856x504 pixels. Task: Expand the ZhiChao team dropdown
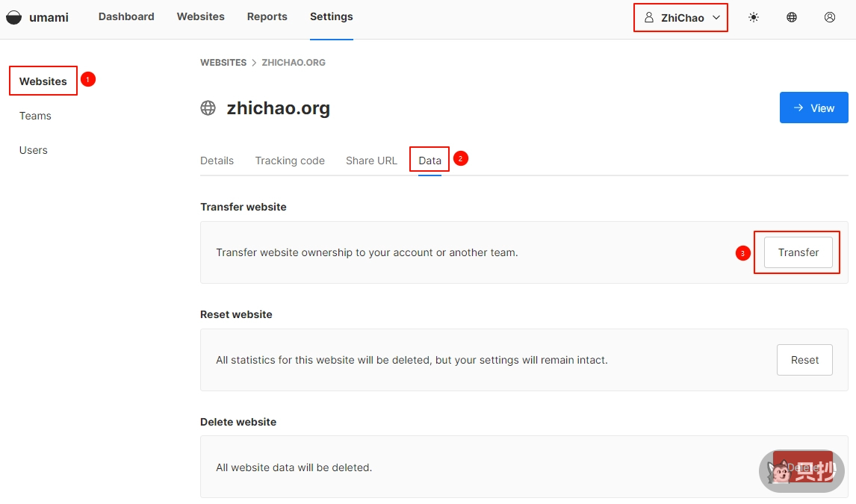[x=680, y=18]
